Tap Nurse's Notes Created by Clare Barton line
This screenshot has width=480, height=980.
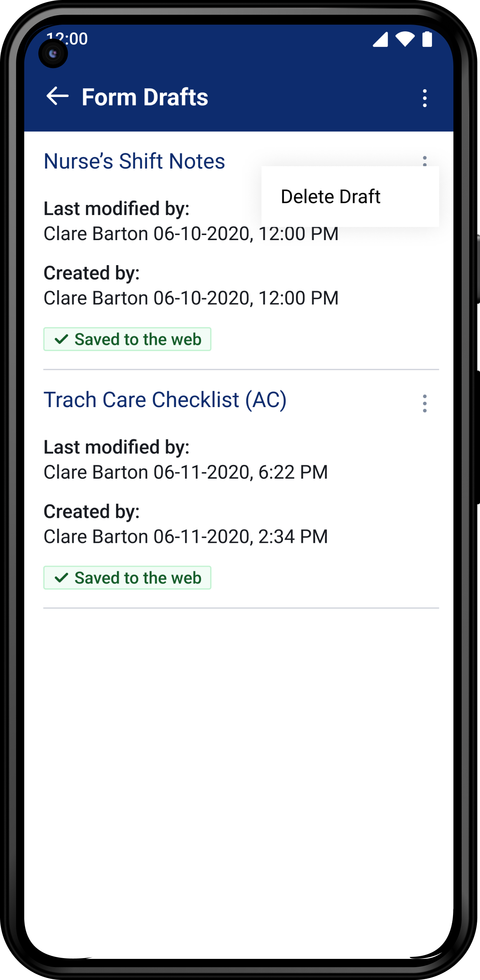click(191, 298)
